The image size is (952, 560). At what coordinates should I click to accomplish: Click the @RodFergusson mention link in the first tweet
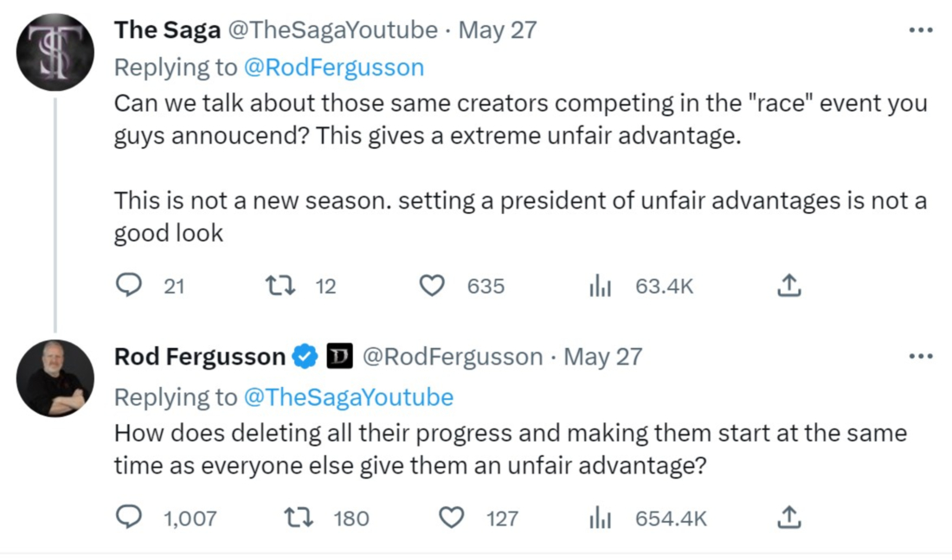(334, 67)
